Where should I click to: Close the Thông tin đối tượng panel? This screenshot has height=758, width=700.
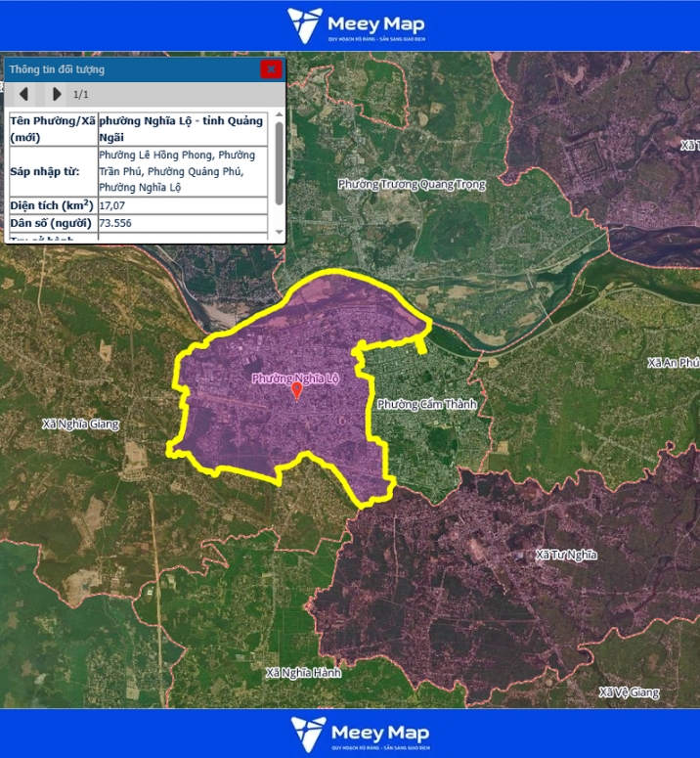point(271,69)
